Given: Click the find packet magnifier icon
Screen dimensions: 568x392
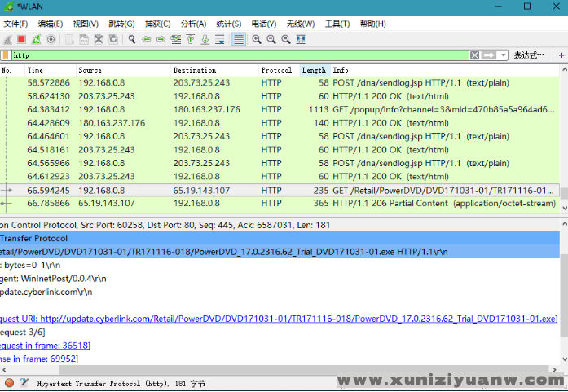Looking at the screenshot, I should (x=132, y=39).
